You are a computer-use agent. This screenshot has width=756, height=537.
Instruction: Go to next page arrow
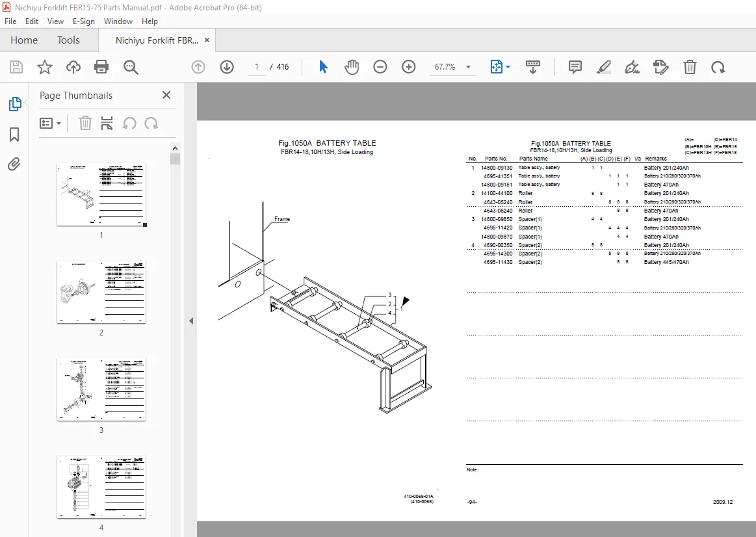(x=227, y=67)
